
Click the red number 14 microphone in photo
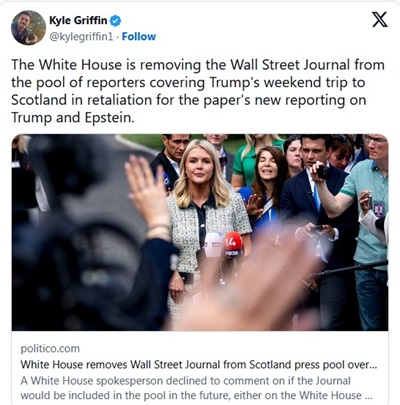[233, 244]
